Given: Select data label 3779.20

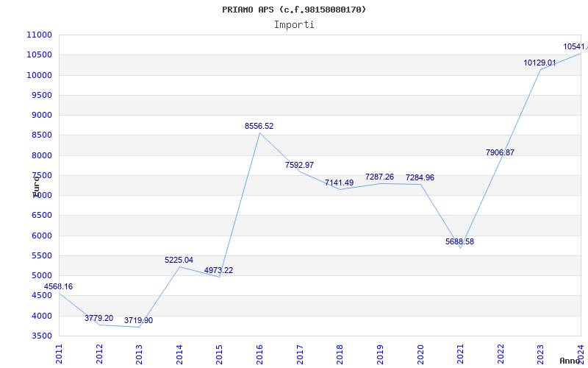Looking at the screenshot, I should [98, 318].
